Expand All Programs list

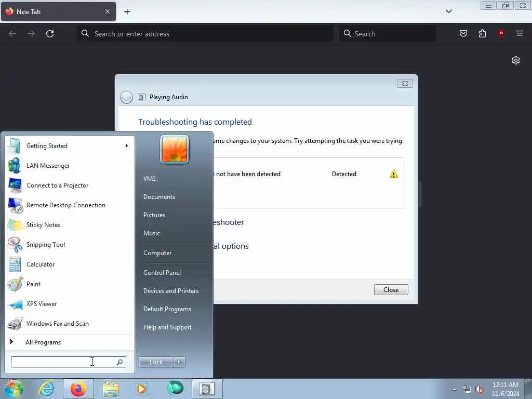(70, 342)
